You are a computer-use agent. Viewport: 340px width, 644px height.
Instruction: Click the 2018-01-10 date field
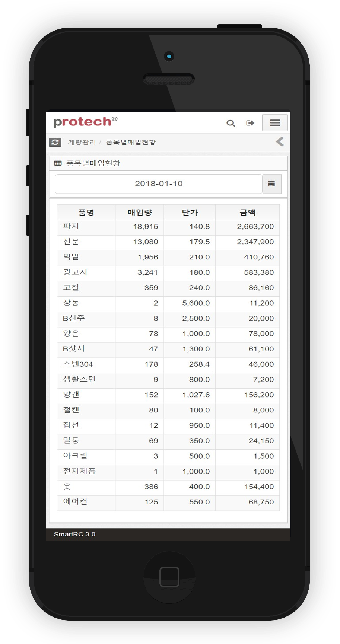[159, 184]
